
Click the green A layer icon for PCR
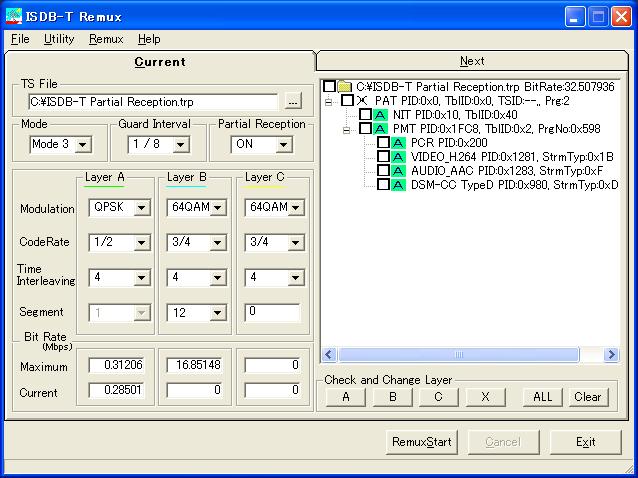398,143
